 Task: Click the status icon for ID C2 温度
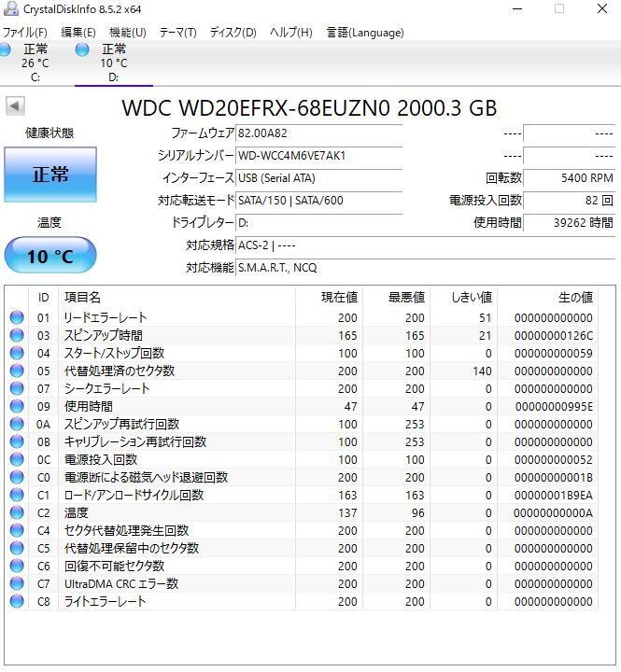click(17, 512)
